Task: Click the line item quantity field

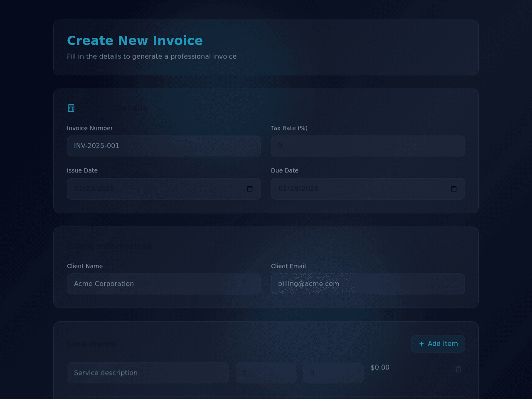Action: tap(266, 373)
